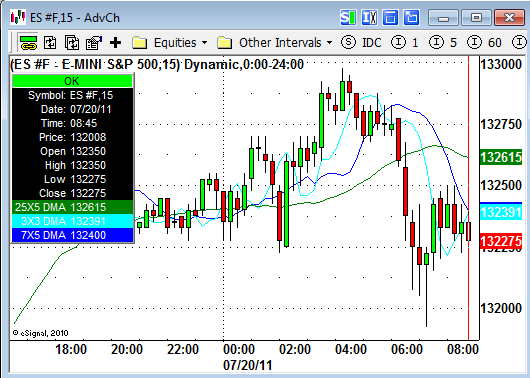
Task: Select the IDC symbol shortcut
Action: [x=361, y=43]
